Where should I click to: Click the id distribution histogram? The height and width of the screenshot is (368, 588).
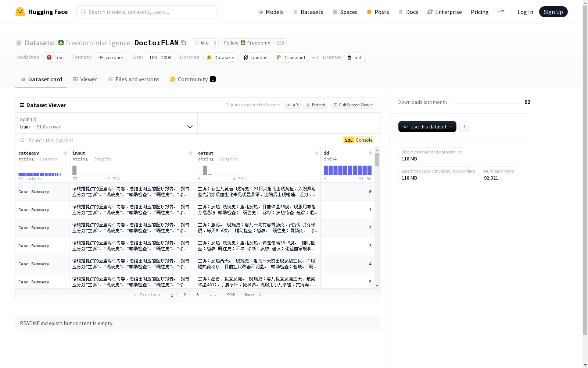348,170
